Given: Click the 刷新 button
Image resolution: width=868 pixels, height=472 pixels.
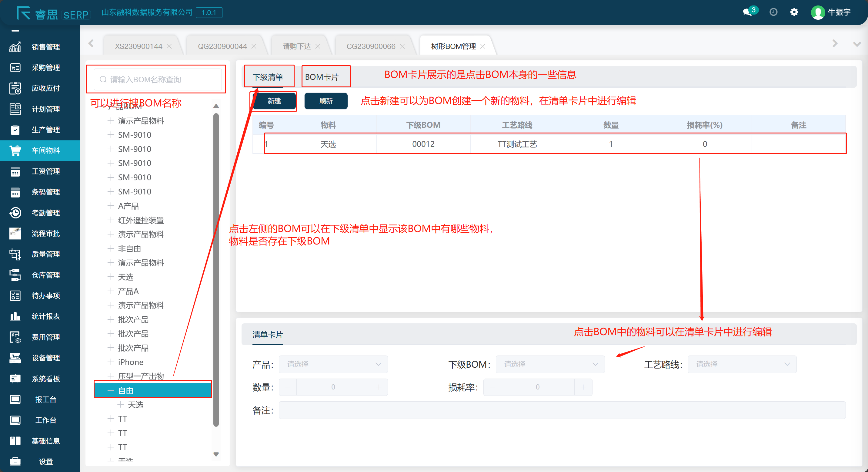Looking at the screenshot, I should point(326,101).
